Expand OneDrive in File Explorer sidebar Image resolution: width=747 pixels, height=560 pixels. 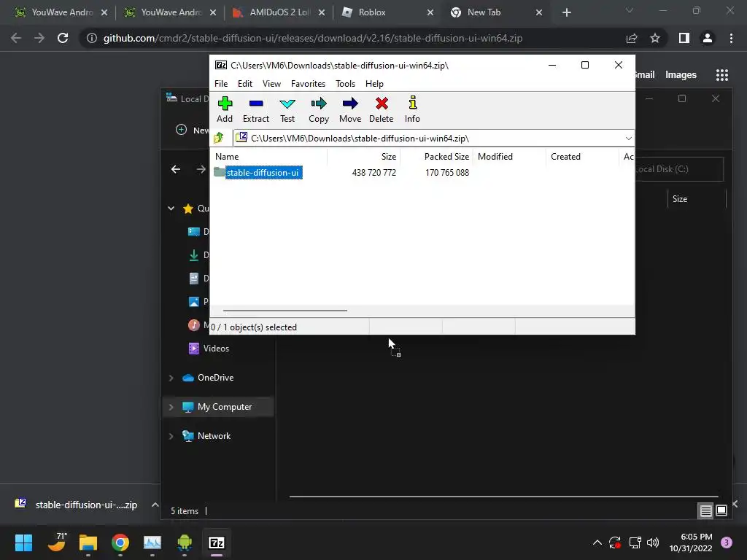tap(171, 378)
